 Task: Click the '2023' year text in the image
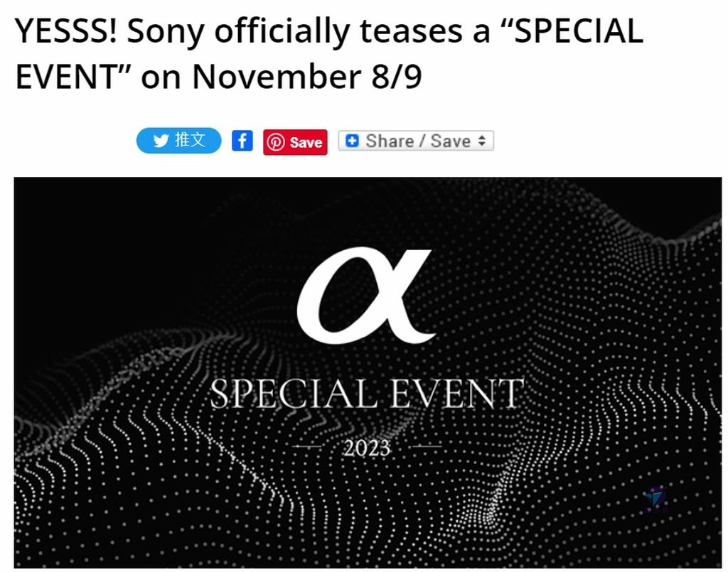[x=367, y=448]
